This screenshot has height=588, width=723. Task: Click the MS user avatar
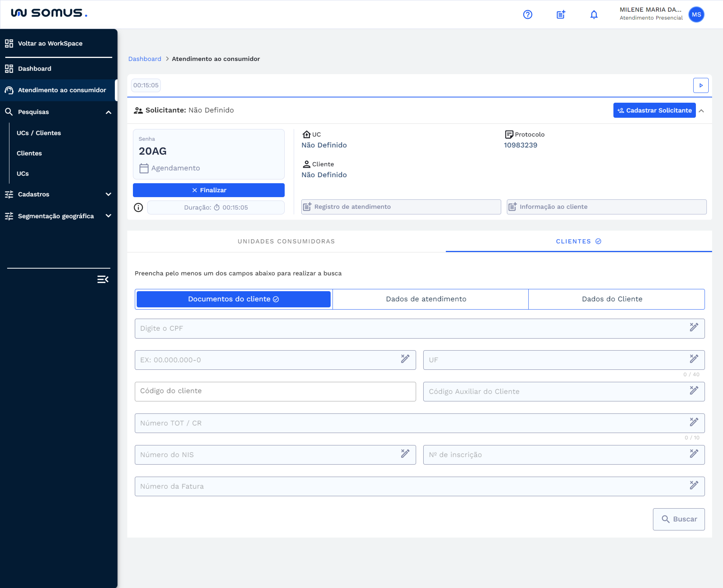coord(696,14)
